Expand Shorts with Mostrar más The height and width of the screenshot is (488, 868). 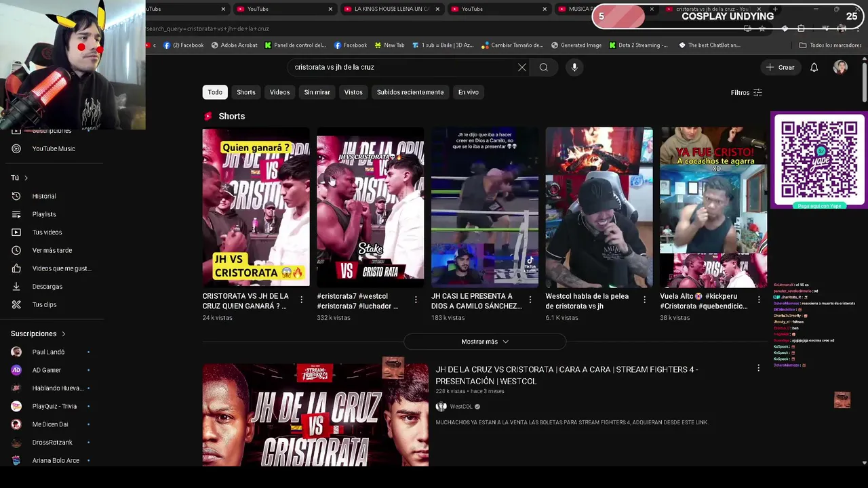[x=485, y=342]
